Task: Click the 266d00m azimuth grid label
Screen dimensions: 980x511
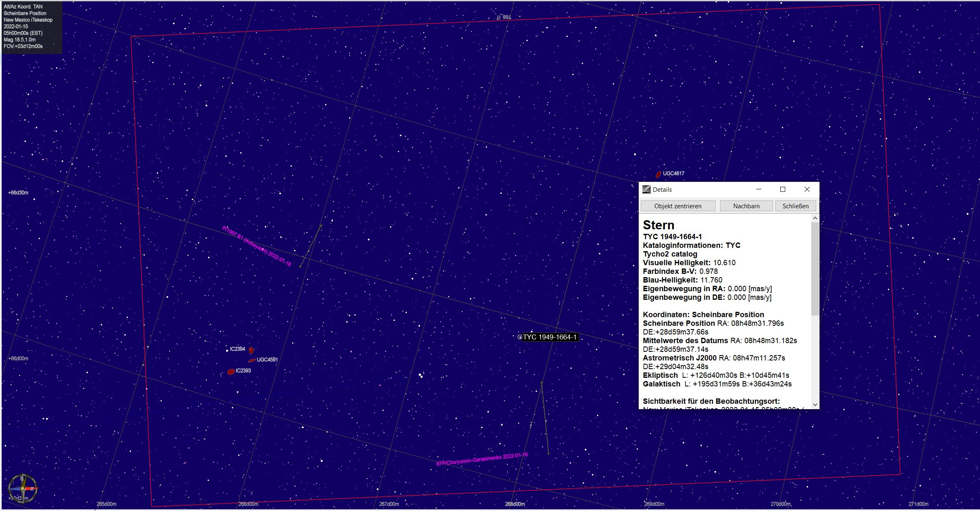Action: click(x=248, y=504)
